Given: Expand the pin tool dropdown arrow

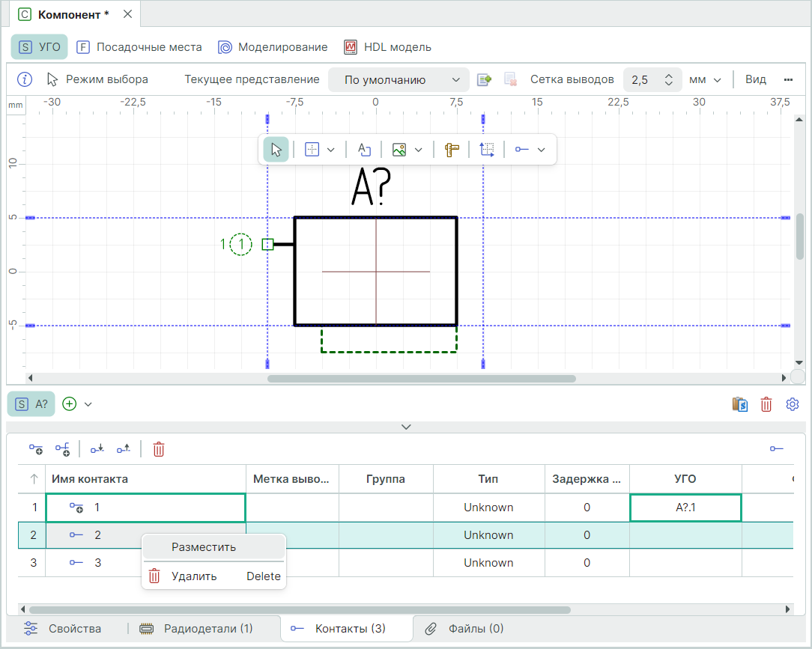Looking at the screenshot, I should pyautogui.click(x=542, y=150).
